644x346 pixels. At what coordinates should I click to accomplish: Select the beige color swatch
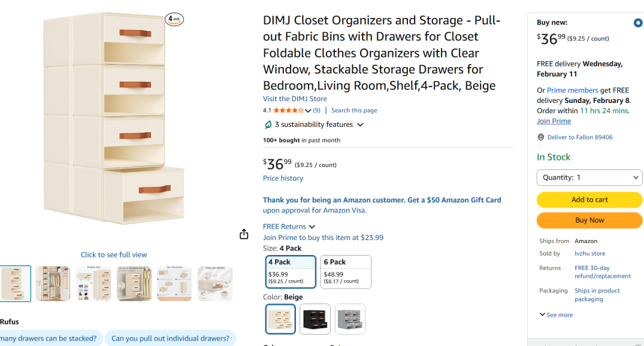pos(280,319)
